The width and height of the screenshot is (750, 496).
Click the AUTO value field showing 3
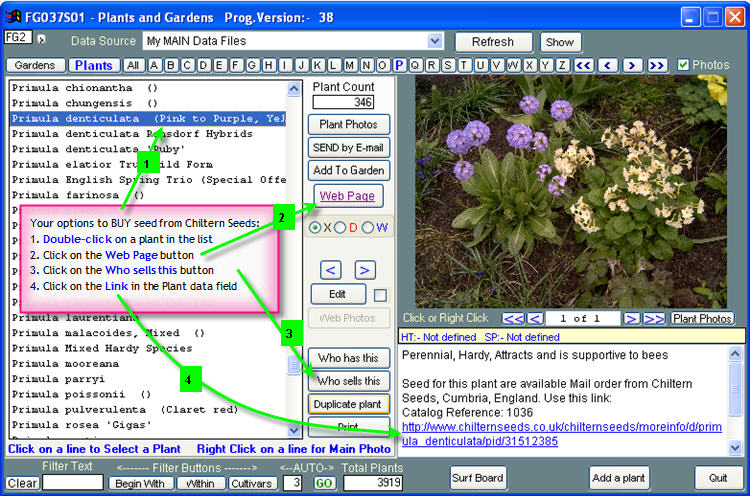pos(293,483)
